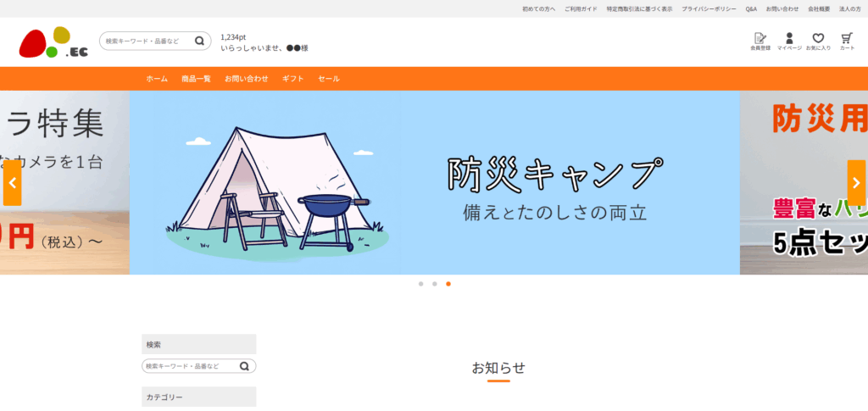Select the first carousel dot indicator
The image size is (868, 411).
(420, 284)
